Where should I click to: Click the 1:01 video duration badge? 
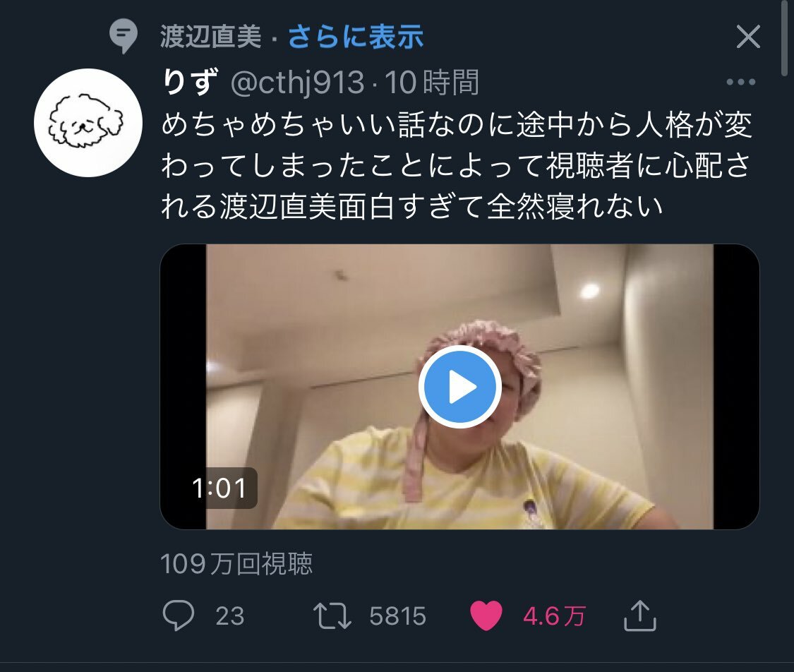point(219,488)
